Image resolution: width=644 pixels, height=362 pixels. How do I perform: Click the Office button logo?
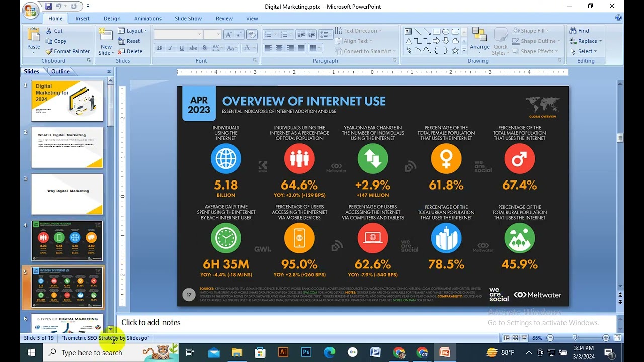click(x=30, y=10)
